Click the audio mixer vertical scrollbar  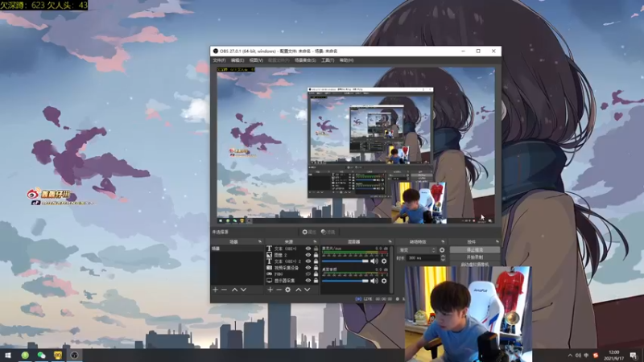(x=391, y=269)
